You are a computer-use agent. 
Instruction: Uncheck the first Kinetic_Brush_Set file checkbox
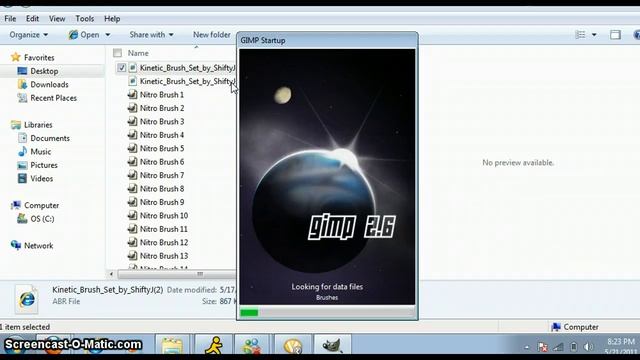click(122, 68)
